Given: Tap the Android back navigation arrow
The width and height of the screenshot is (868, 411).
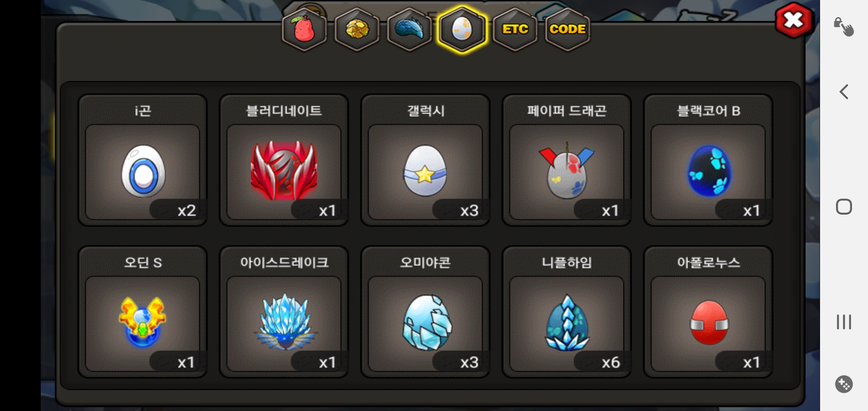Looking at the screenshot, I should coord(844,92).
